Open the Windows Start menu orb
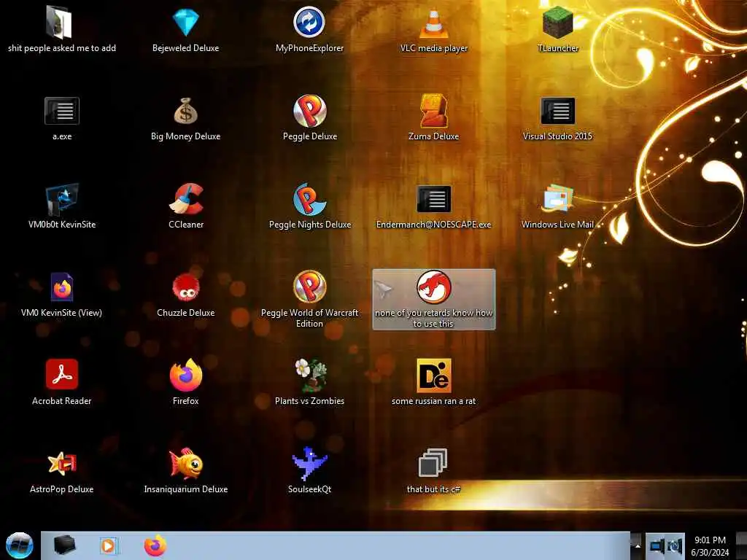 (x=19, y=545)
